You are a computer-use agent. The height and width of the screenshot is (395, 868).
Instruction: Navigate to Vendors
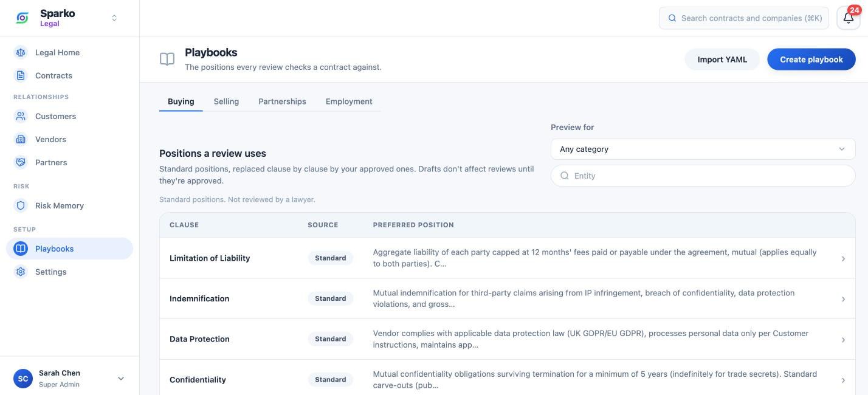coord(69,139)
